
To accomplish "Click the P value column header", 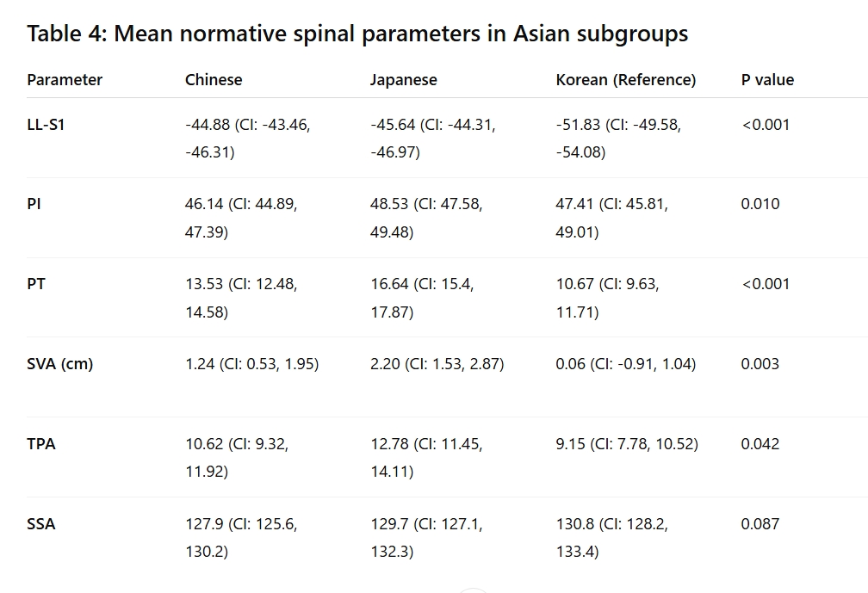I will pos(768,80).
